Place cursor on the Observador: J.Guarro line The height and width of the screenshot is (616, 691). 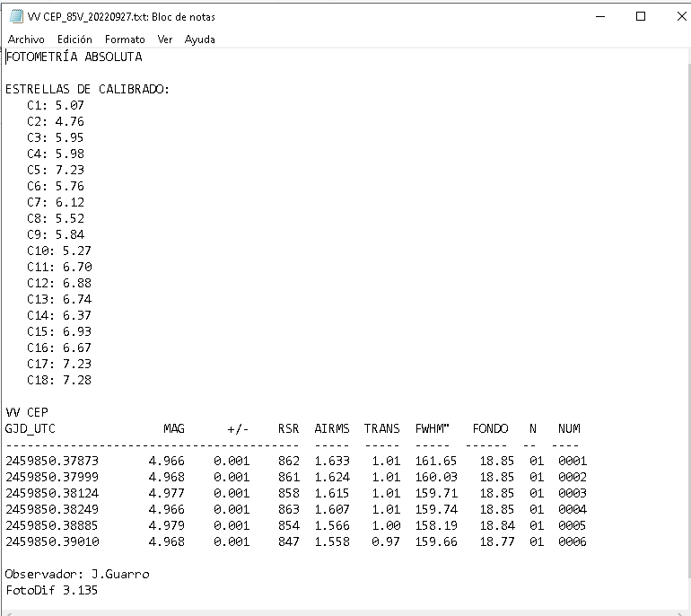pyautogui.click(x=77, y=574)
